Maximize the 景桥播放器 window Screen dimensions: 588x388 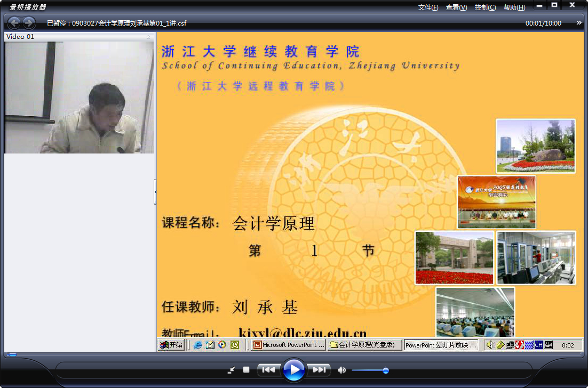coord(554,5)
